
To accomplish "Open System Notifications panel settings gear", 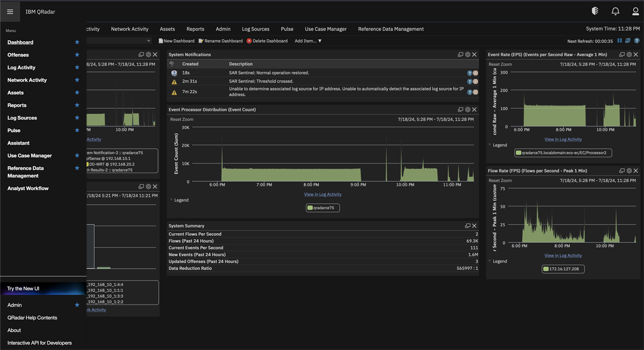I will [x=467, y=55].
